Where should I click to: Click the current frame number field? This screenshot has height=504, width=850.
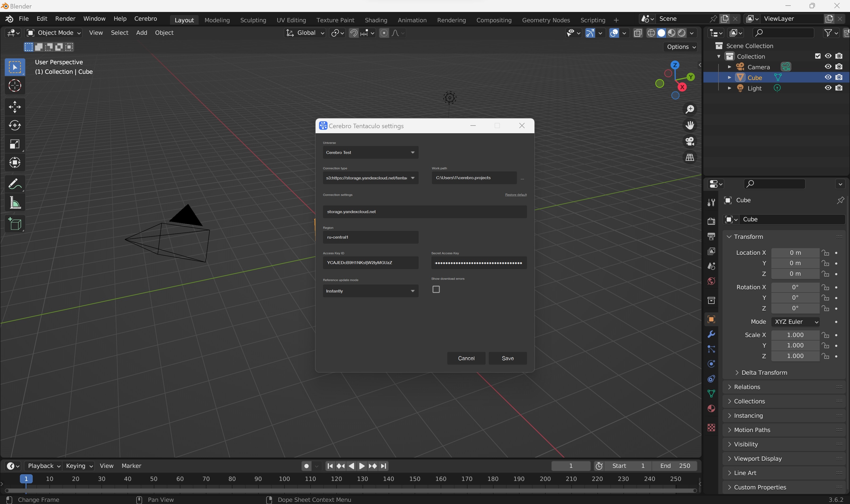pyautogui.click(x=571, y=466)
